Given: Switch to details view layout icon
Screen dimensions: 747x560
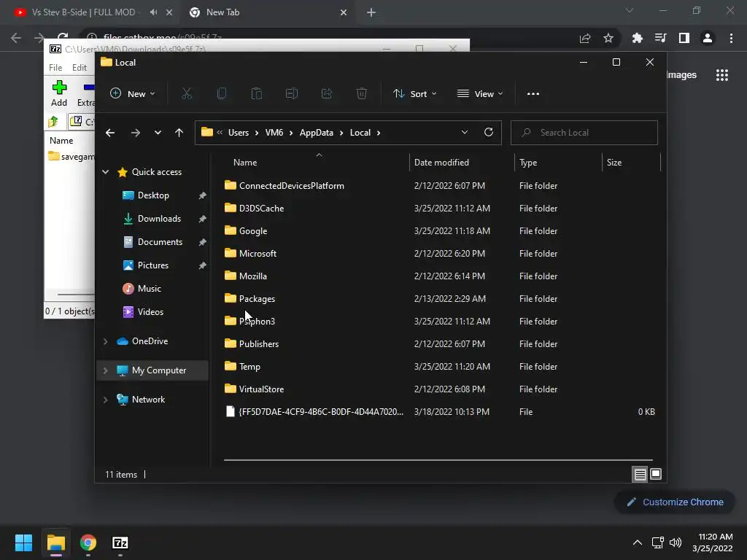Looking at the screenshot, I should pos(640,474).
